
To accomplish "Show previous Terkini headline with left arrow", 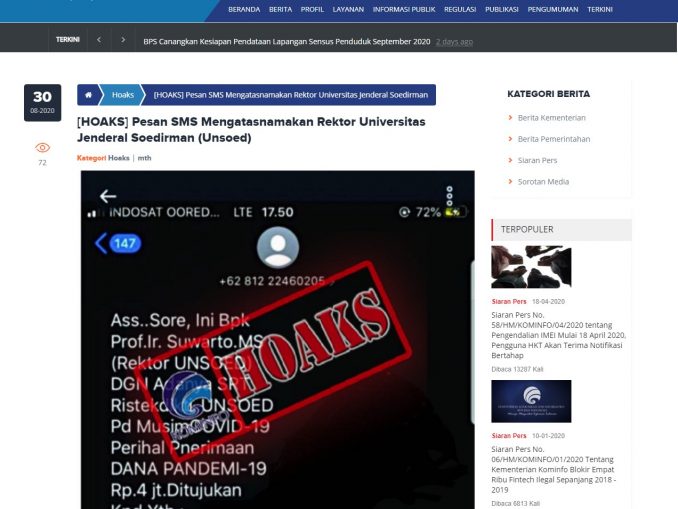I will pyautogui.click(x=99, y=40).
